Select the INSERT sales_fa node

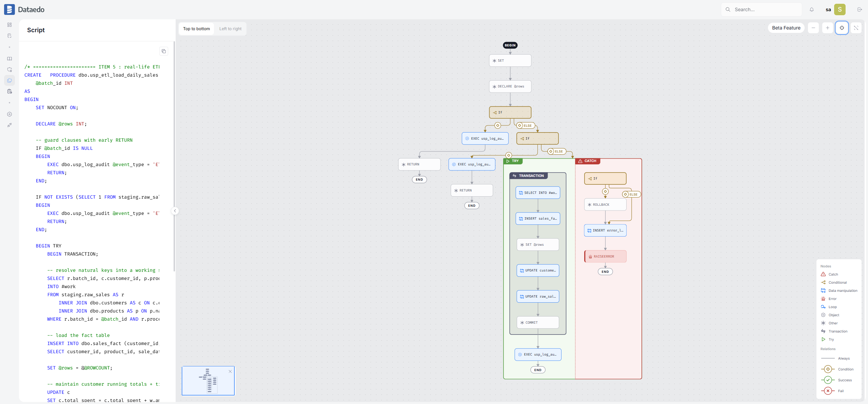[538, 219]
